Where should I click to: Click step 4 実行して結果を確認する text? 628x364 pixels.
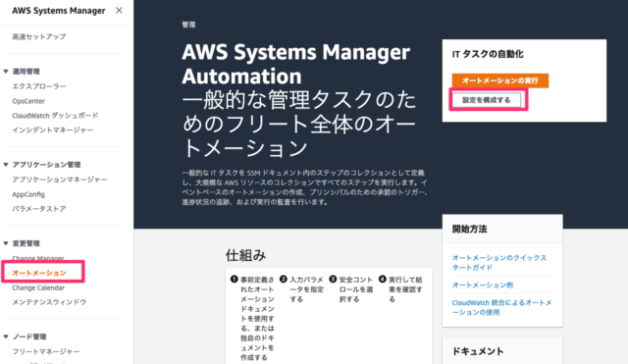tap(405, 289)
